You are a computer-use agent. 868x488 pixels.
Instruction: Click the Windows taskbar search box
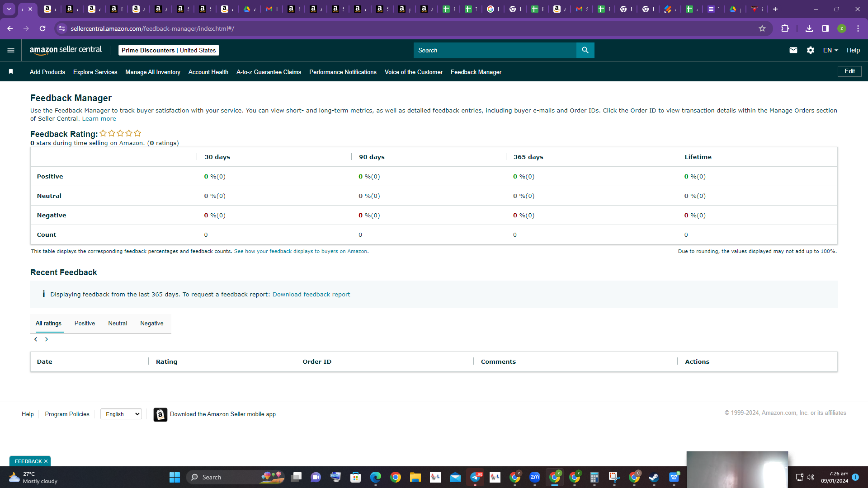(236, 477)
